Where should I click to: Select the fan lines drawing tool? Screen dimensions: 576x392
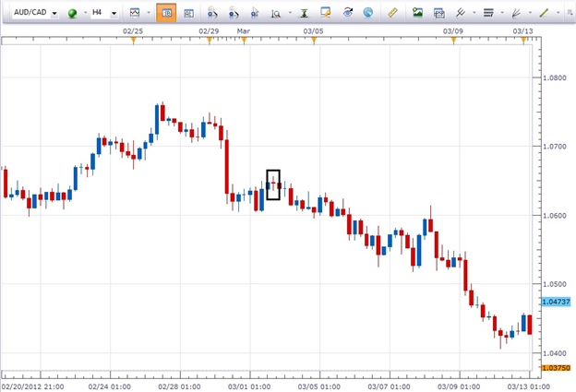tap(516, 13)
